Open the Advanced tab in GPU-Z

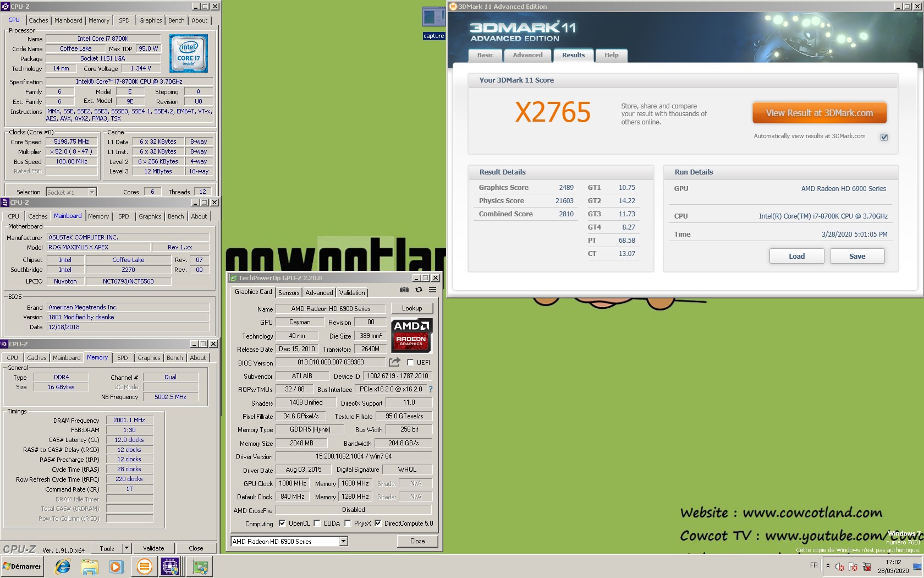[x=319, y=293]
